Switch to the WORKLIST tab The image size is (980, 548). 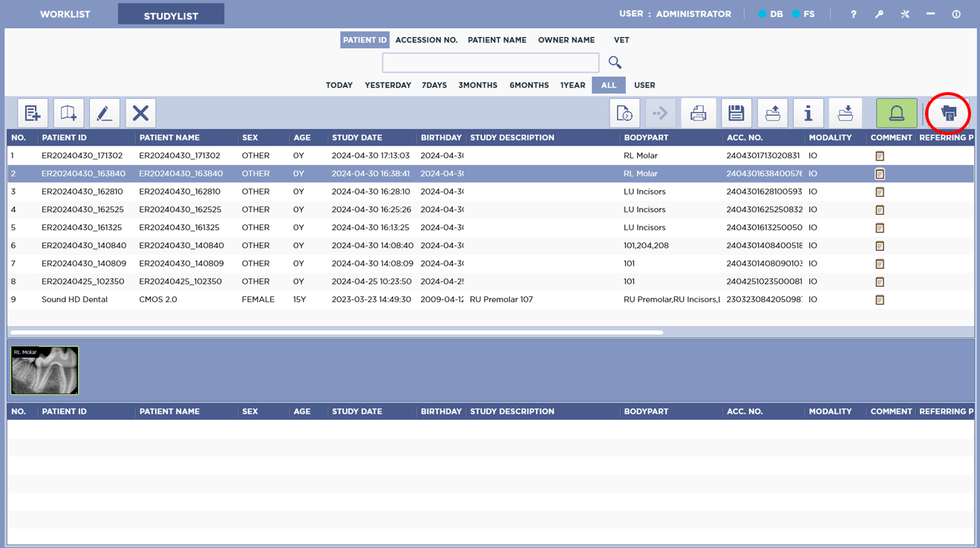tap(65, 14)
